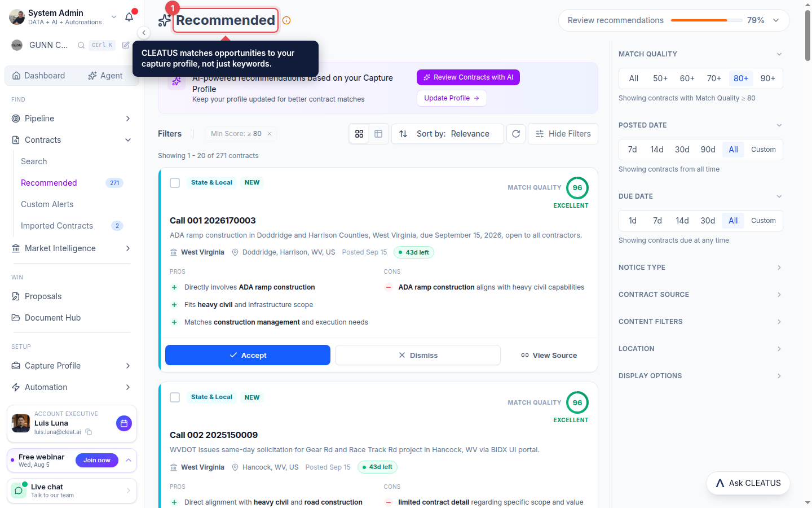Click the GUNN company logo
The height and width of the screenshot is (508, 812).
coord(17,45)
